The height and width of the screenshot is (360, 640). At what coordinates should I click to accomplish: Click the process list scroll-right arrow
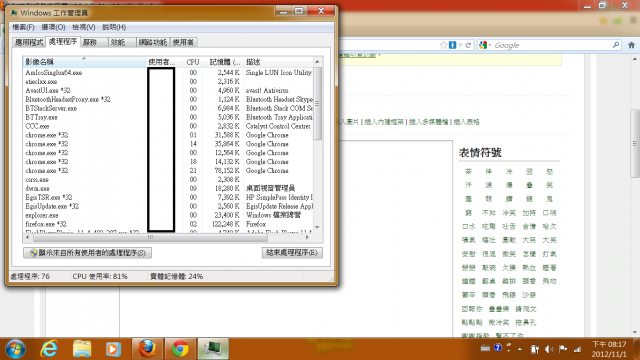click(307, 237)
